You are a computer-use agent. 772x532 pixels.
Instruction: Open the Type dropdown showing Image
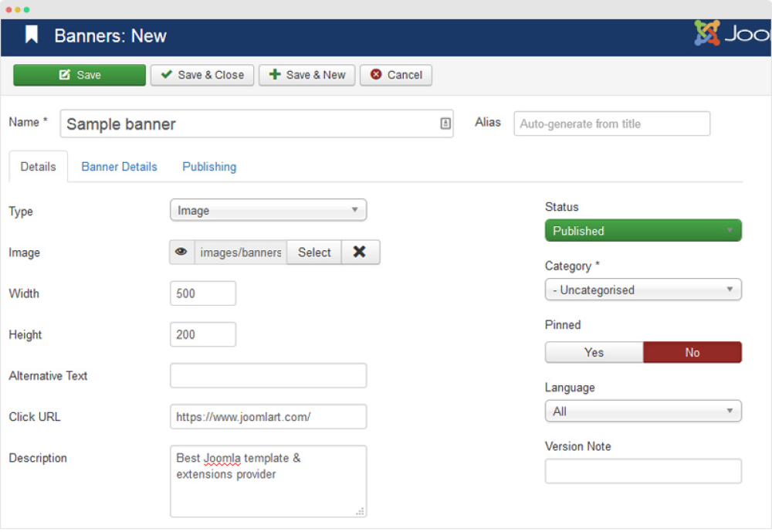point(268,210)
